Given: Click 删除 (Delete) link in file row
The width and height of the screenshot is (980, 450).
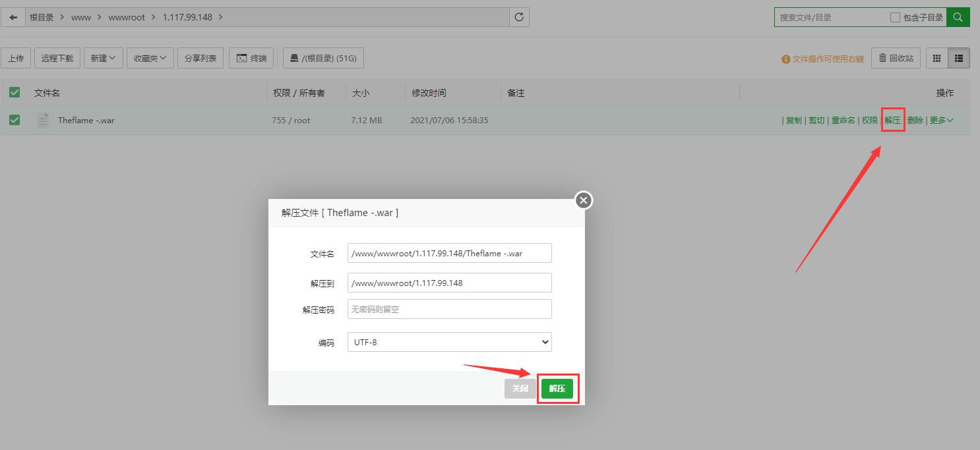Looking at the screenshot, I should click(x=915, y=120).
